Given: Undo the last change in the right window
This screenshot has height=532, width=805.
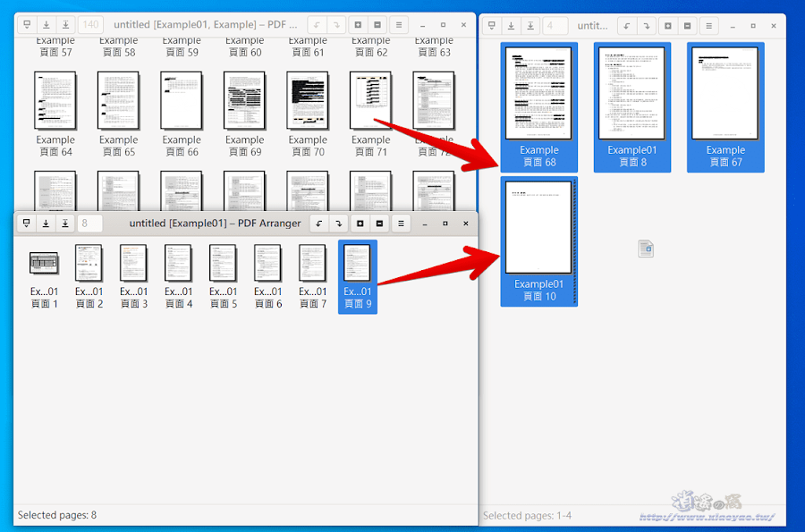Looking at the screenshot, I should tap(627, 26).
